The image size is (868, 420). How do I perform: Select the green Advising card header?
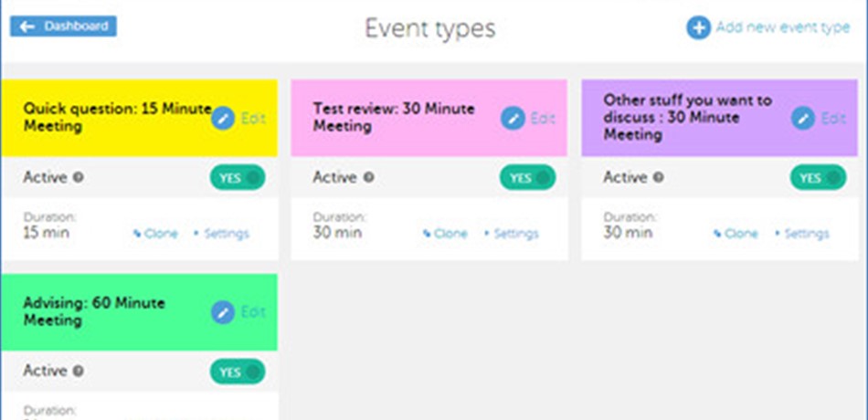click(x=139, y=312)
